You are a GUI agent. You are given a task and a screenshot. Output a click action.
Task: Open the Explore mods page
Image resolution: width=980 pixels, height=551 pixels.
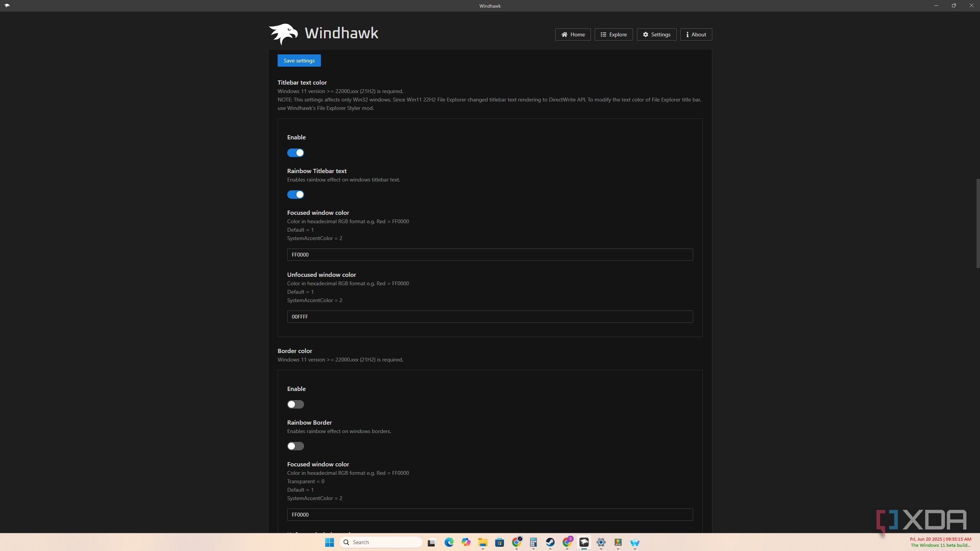614,34
